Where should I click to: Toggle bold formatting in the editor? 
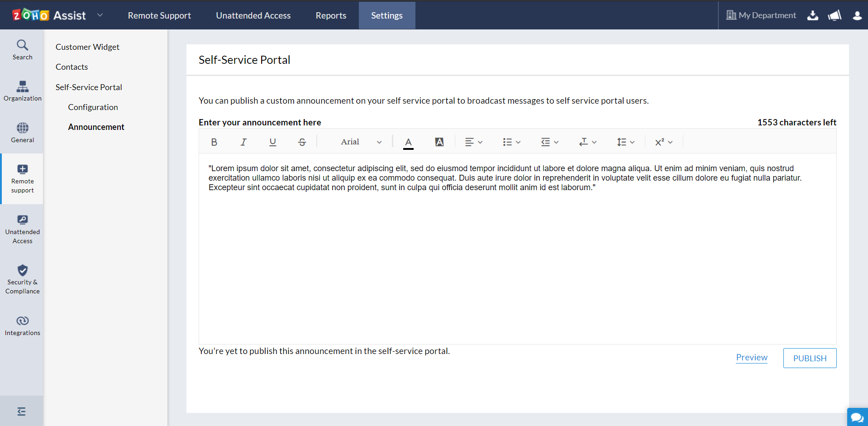pyautogui.click(x=214, y=142)
